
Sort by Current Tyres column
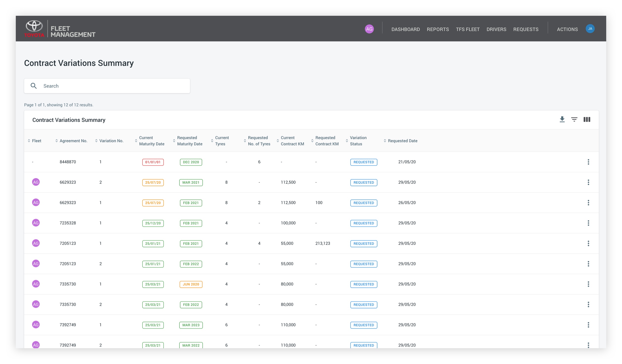pos(220,141)
